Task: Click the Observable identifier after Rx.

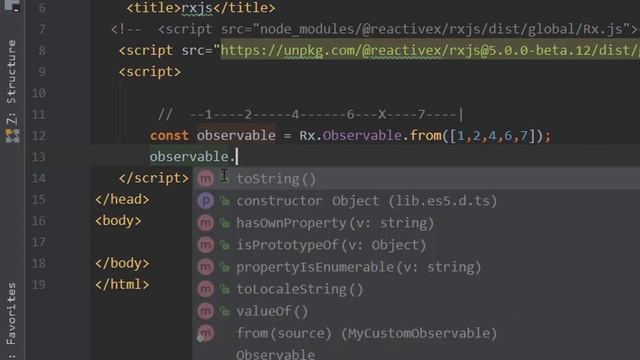Action: pos(362,136)
